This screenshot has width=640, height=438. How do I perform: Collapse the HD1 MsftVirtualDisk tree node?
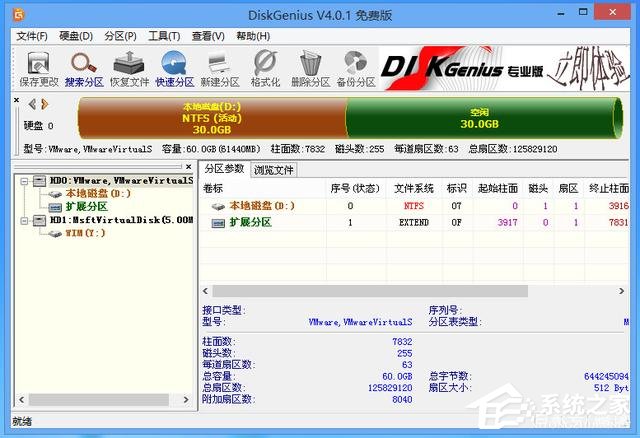pyautogui.click(x=26, y=220)
